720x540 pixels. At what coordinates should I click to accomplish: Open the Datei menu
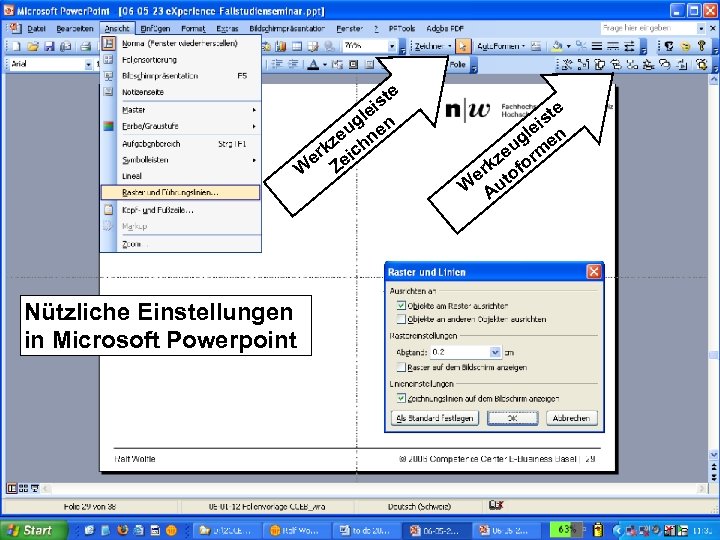(x=36, y=28)
